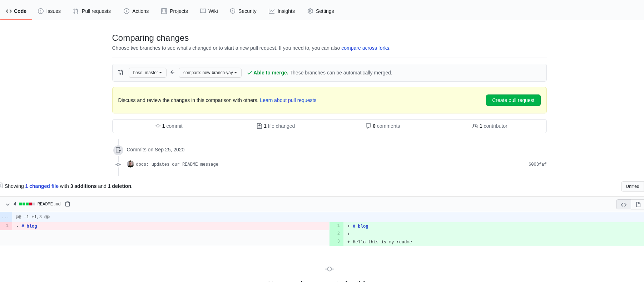This screenshot has width=644, height=282.
Task: Click the Commits on Sep 25, 2020 push icon
Action: 118,150
